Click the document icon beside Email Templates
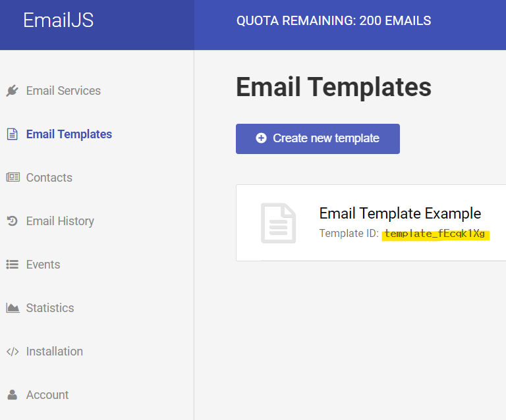This screenshot has height=420, width=506. click(13, 134)
